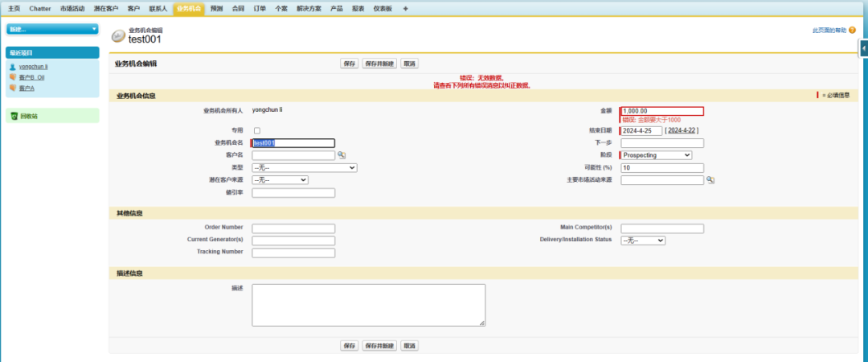Click the 可能性 probability field

pos(662,167)
